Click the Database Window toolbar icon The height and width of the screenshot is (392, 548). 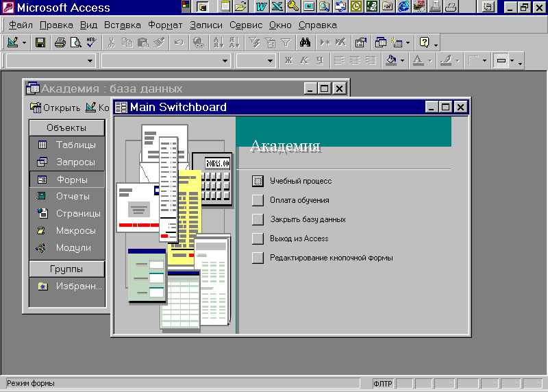(381, 42)
